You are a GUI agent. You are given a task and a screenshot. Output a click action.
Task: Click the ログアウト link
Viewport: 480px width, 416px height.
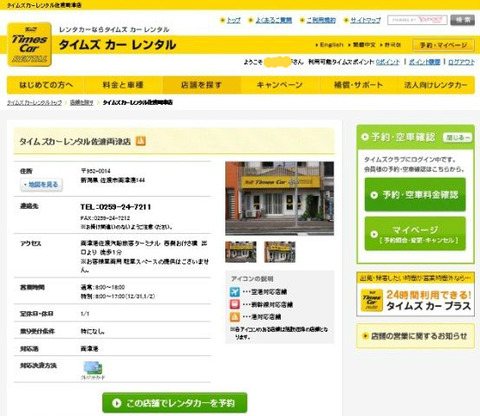[461, 62]
